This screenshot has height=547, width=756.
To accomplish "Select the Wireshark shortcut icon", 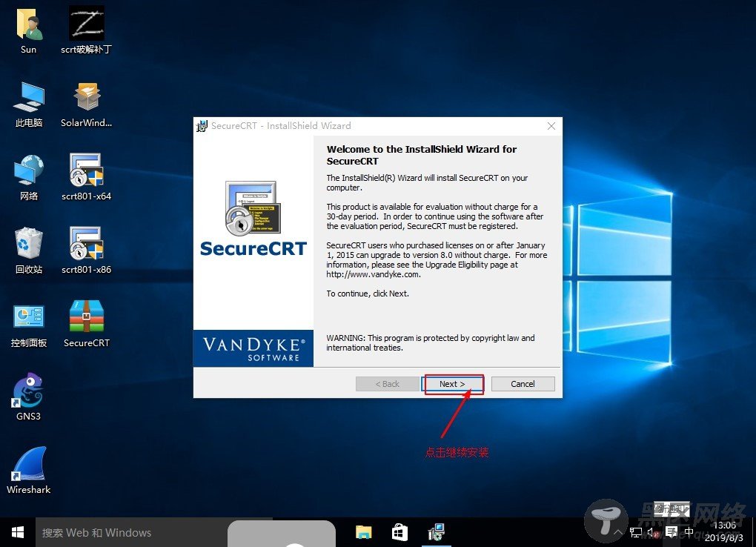I will click(x=28, y=471).
